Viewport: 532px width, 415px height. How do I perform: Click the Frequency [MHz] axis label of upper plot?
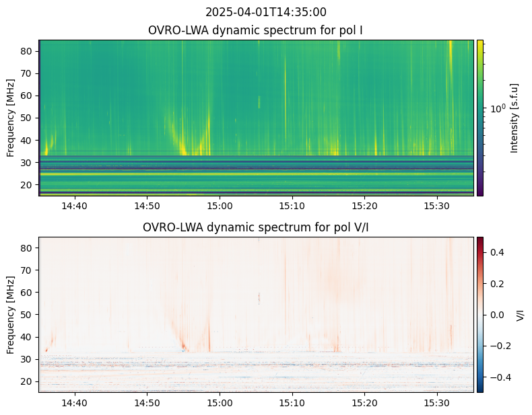(x=11, y=118)
